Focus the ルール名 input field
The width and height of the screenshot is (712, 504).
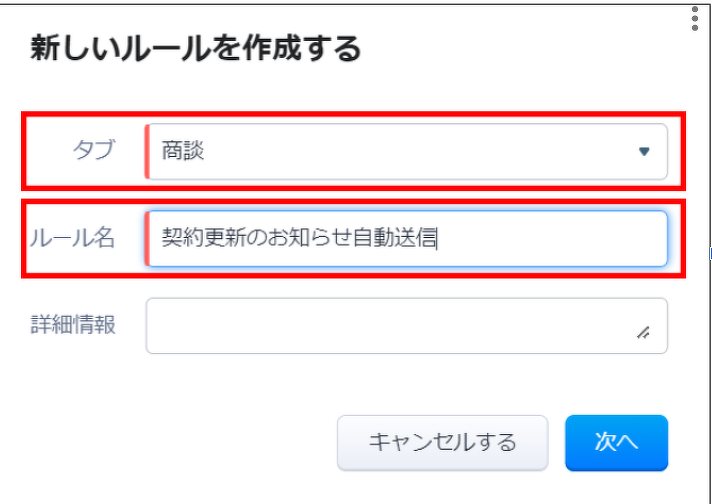coord(406,238)
